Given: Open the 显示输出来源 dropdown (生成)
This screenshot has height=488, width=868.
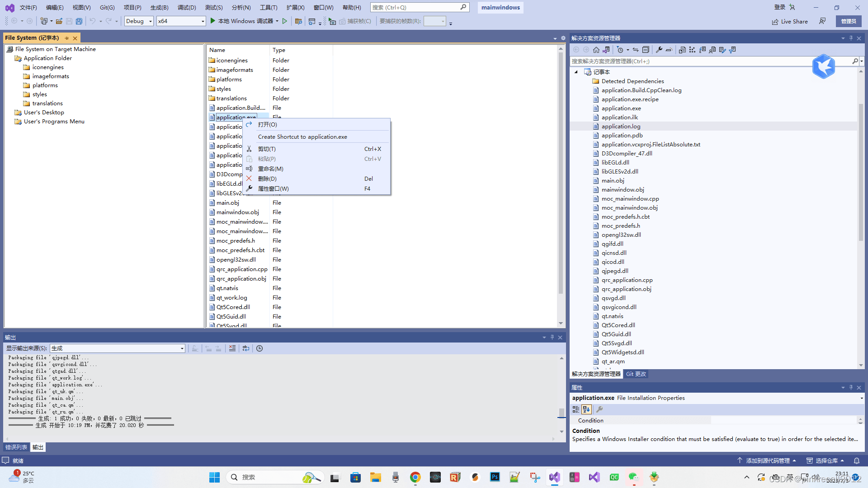Looking at the screenshot, I should pyautogui.click(x=118, y=348).
